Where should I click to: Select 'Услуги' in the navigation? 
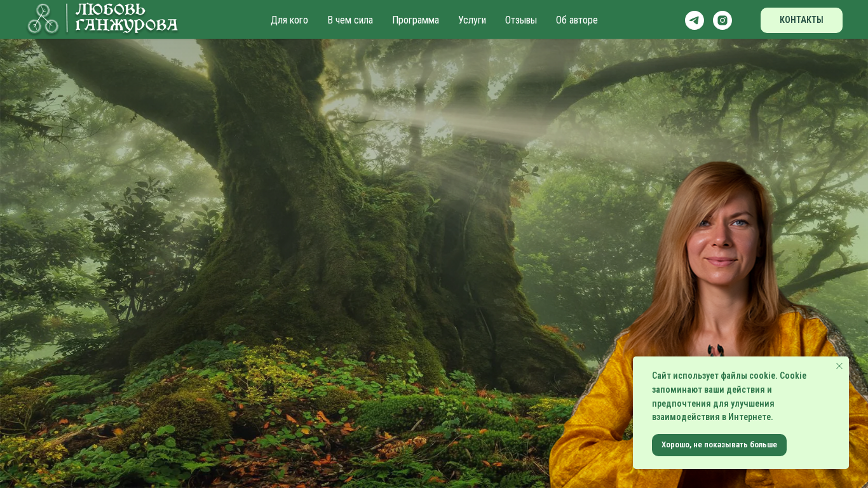472,20
